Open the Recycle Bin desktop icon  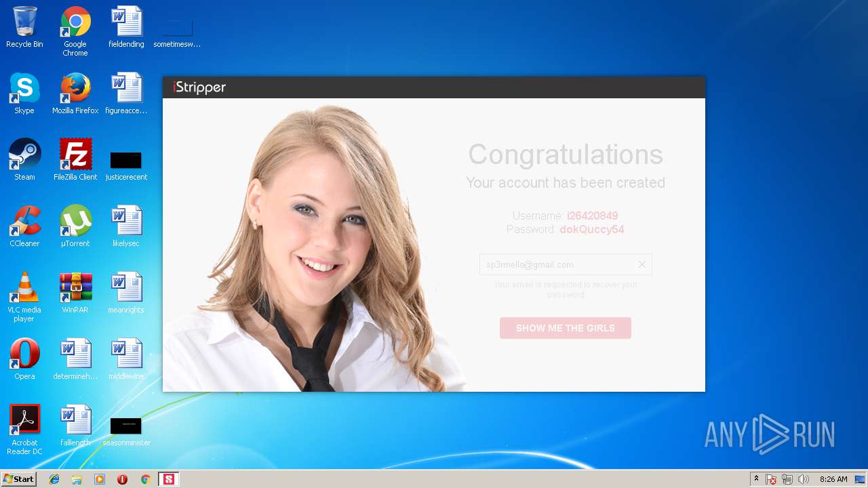pyautogui.click(x=24, y=27)
